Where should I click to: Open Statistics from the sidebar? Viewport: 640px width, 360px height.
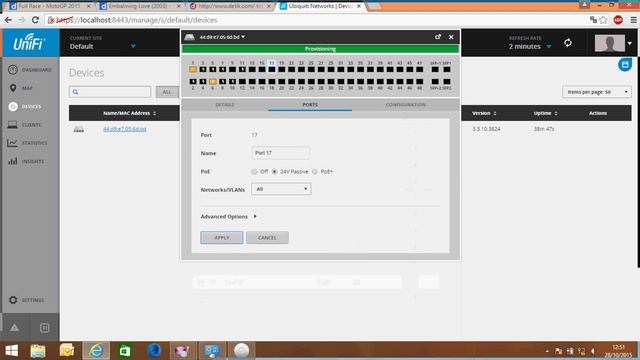pyautogui.click(x=28, y=143)
